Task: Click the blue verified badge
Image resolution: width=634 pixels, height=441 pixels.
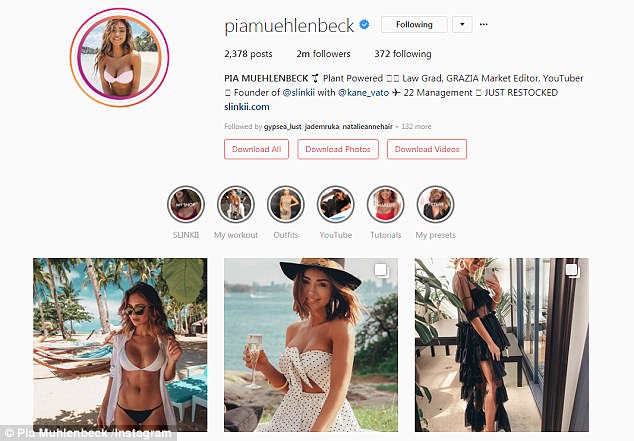Action: (364, 25)
